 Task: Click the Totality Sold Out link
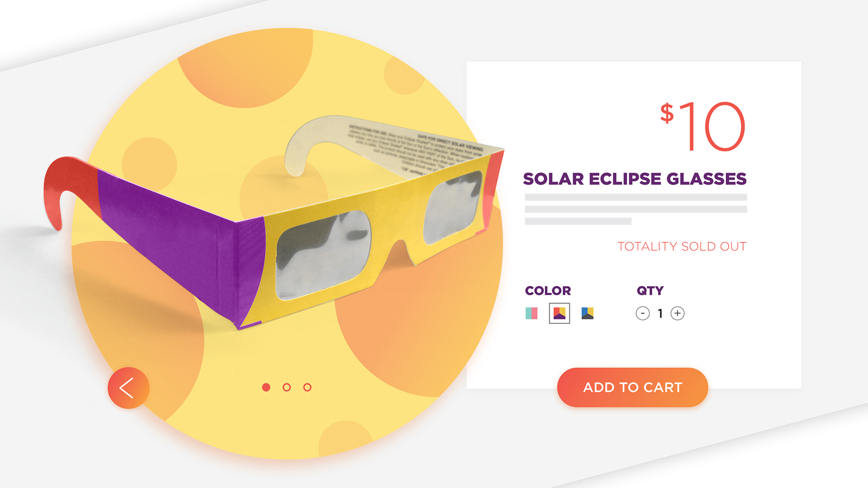(x=682, y=247)
